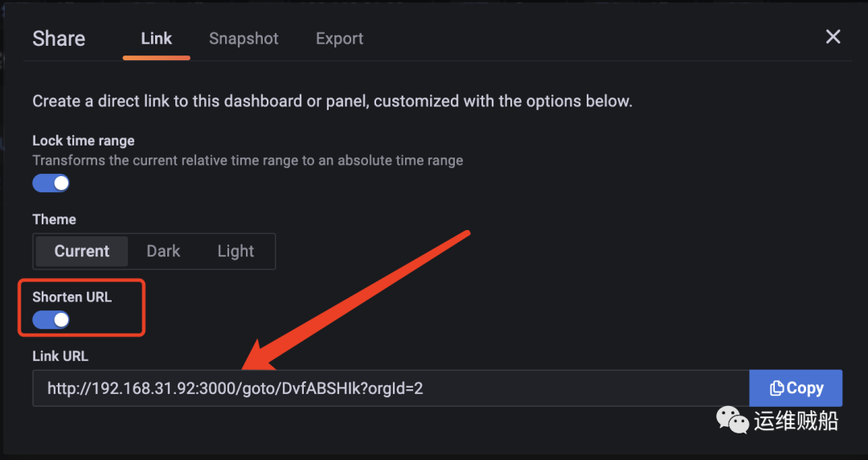Select the Link tab
The height and width of the screenshot is (460, 868).
(x=157, y=39)
